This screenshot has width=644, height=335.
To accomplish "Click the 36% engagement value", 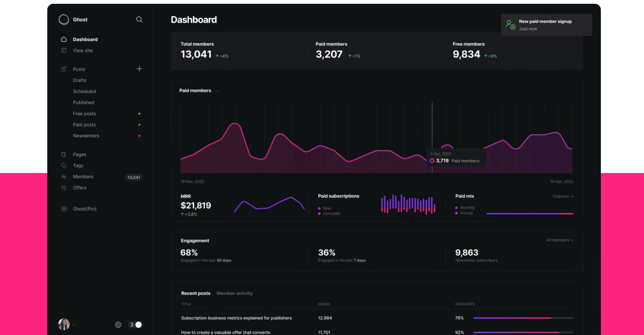I will pyautogui.click(x=327, y=252).
